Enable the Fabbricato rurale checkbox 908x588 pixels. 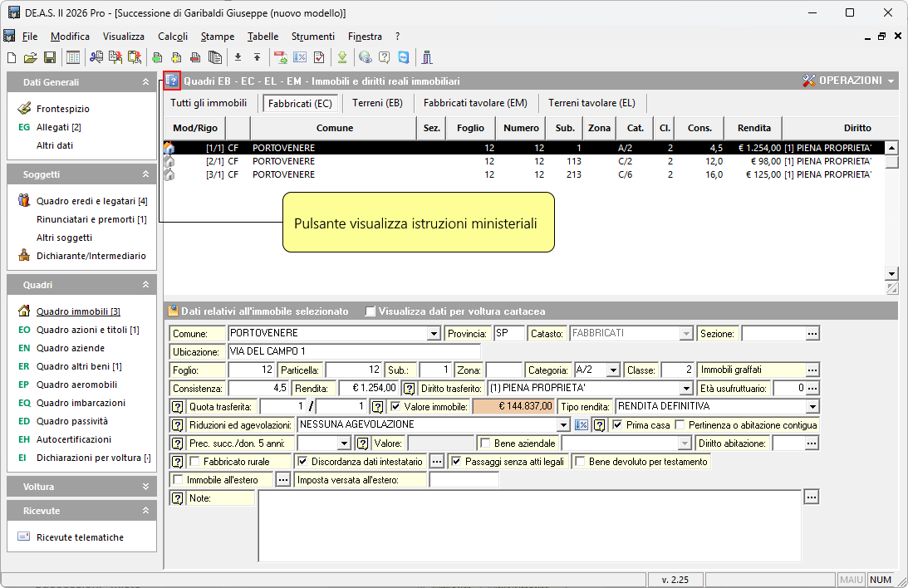(x=195, y=461)
